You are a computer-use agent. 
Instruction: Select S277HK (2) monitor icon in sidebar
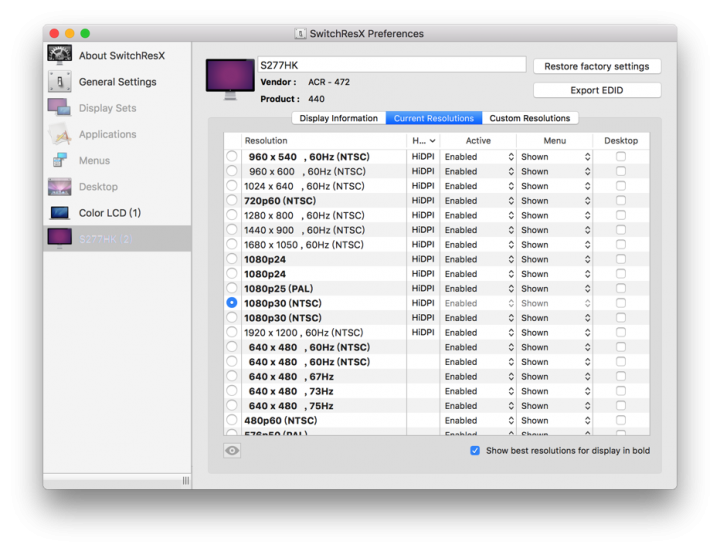60,238
